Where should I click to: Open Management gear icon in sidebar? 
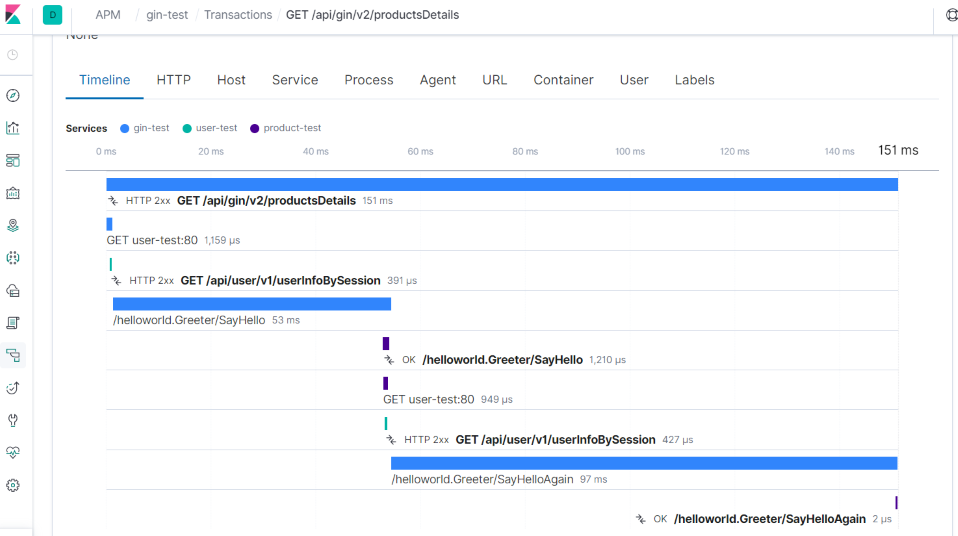pyautogui.click(x=13, y=485)
